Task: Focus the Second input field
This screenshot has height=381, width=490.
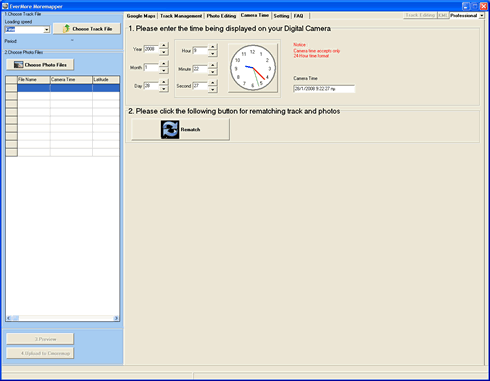Action: tap(200, 86)
